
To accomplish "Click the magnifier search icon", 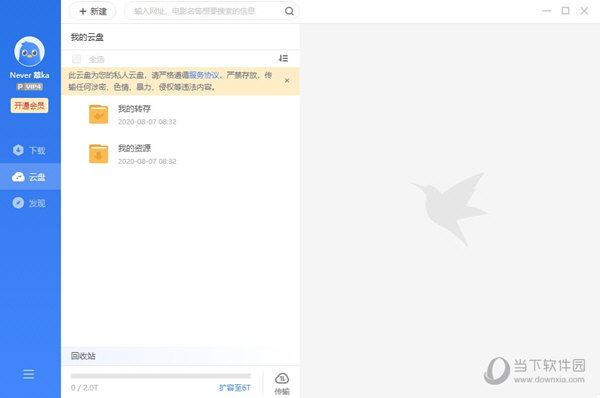I will point(289,11).
